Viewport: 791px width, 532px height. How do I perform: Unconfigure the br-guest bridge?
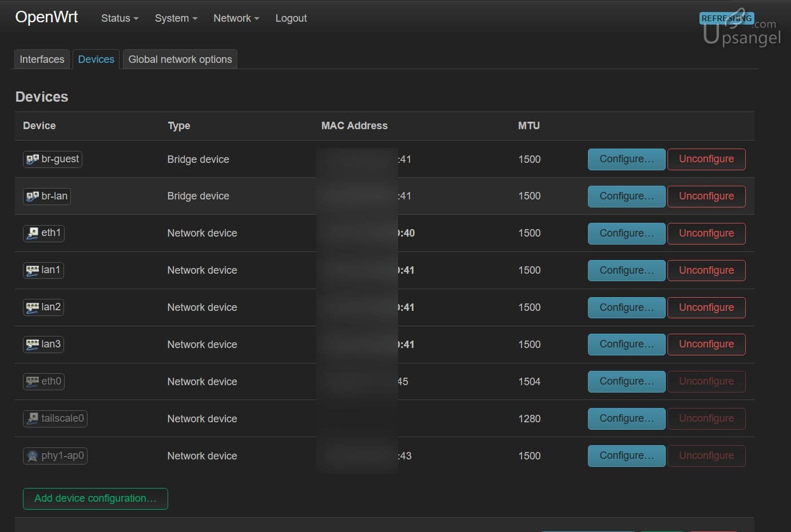pos(706,159)
